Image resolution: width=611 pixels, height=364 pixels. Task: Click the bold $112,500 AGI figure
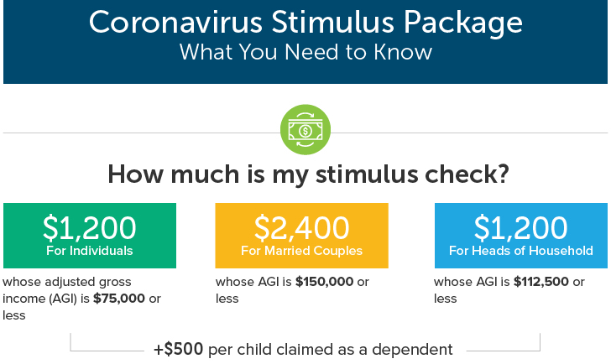coord(541,282)
